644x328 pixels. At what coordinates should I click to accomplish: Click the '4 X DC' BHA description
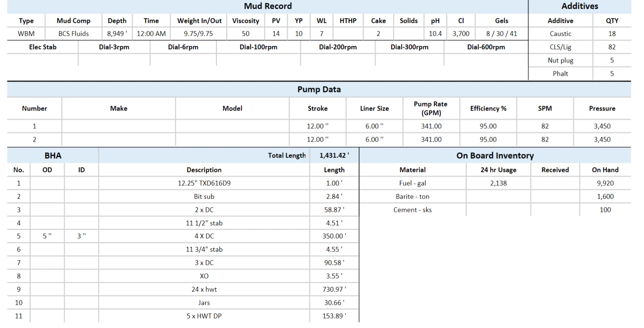click(204, 236)
